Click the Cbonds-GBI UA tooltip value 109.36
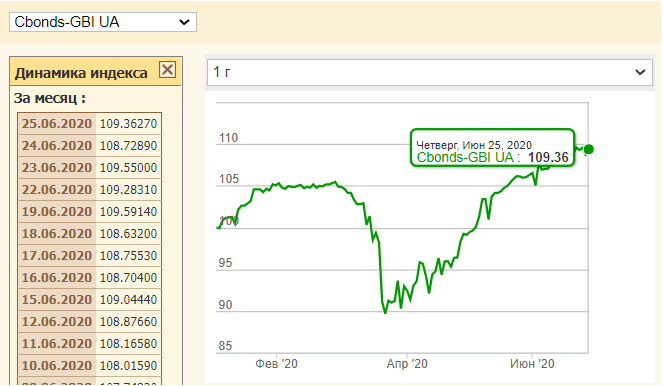This screenshot has width=663, height=386. [548, 157]
